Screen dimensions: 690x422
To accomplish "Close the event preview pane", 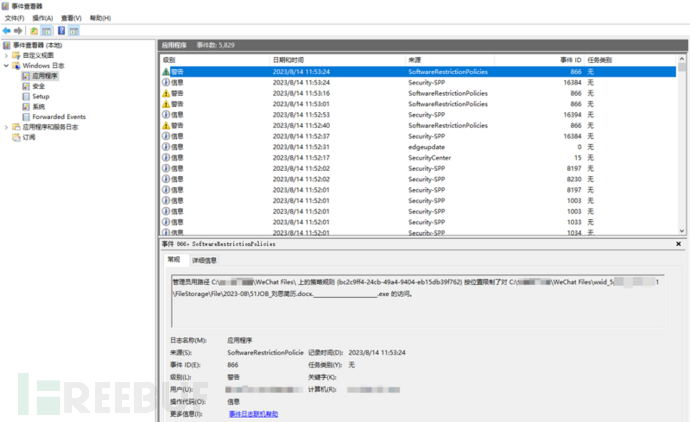I will pyautogui.click(x=681, y=243).
